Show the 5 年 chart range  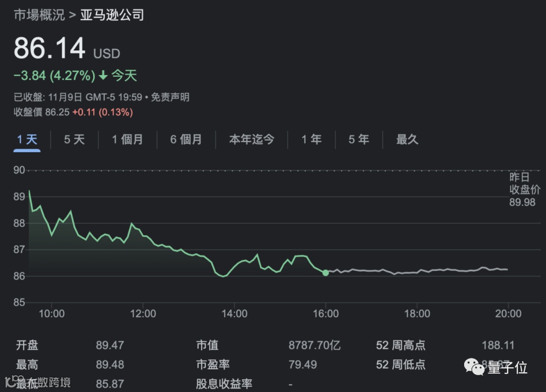(x=358, y=139)
